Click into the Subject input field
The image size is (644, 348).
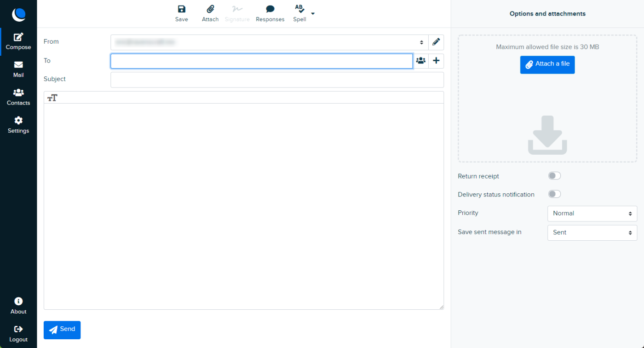point(277,80)
